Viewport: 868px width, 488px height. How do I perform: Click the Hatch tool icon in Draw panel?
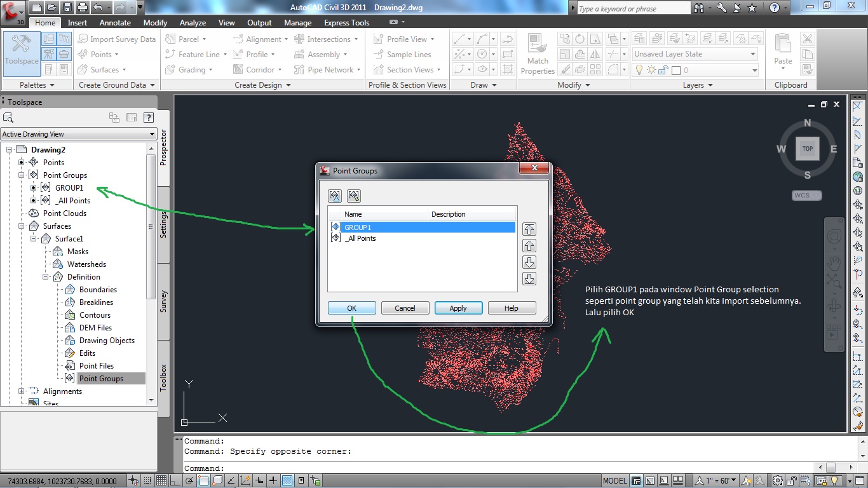(507, 69)
